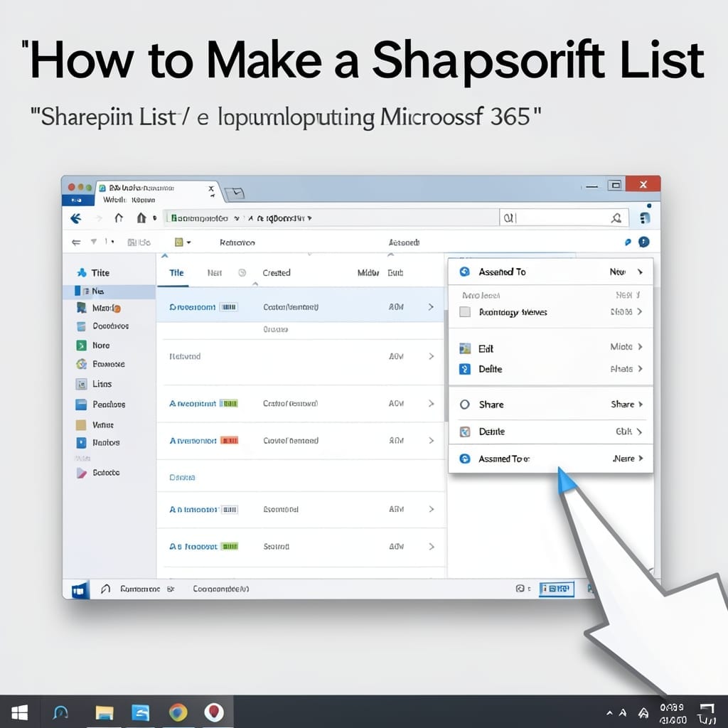Open the Oroooioomi list item link
The image size is (728, 728).
(192, 307)
